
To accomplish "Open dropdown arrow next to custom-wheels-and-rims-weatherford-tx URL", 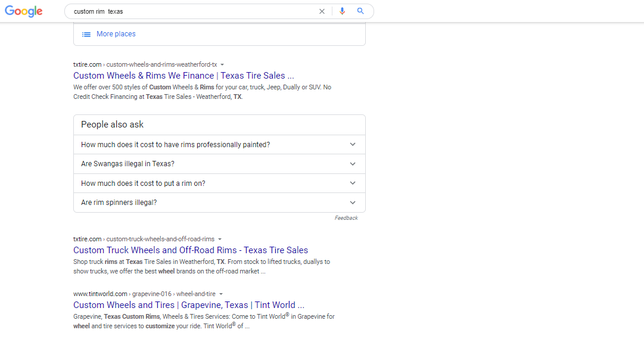I will click(222, 64).
